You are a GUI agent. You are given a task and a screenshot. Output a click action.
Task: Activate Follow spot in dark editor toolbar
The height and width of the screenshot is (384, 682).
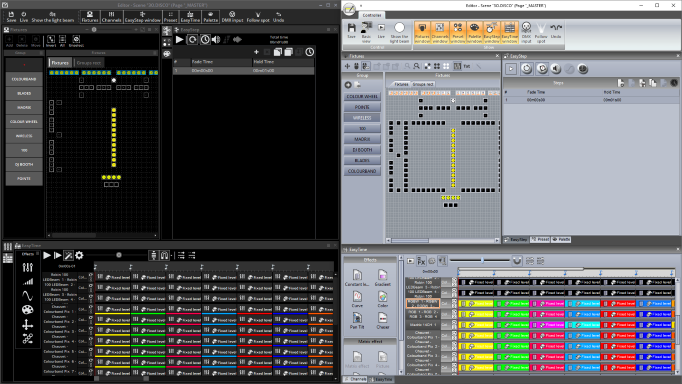258,17
